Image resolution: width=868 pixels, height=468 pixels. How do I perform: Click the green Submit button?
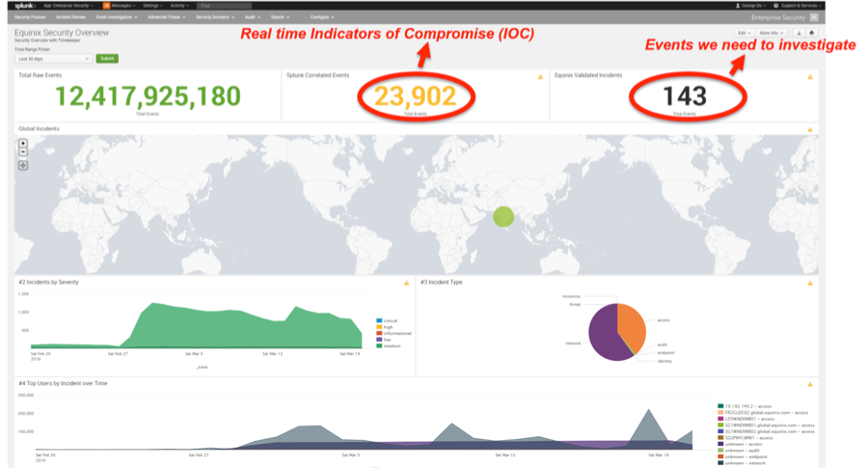(x=107, y=59)
